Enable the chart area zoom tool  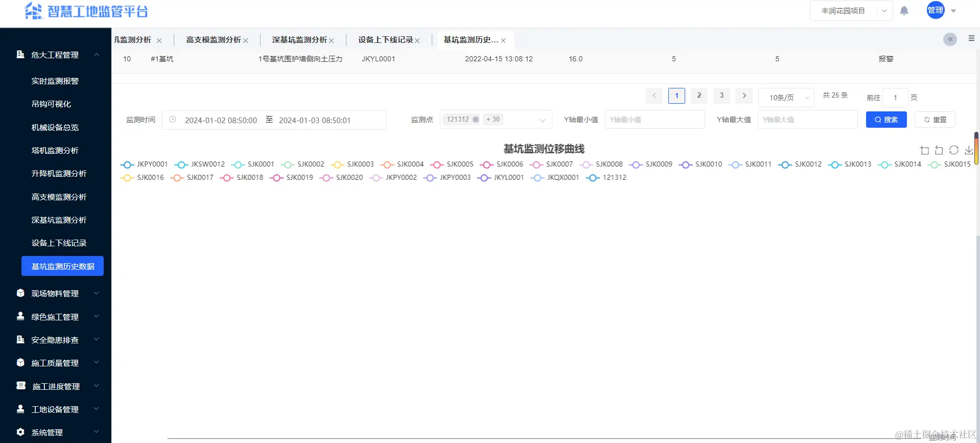pyautogui.click(x=924, y=150)
